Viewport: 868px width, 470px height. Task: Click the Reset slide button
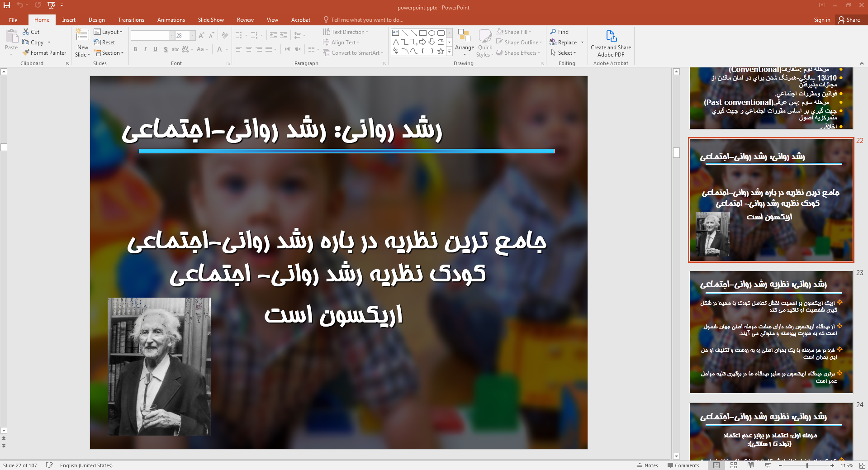coord(104,42)
